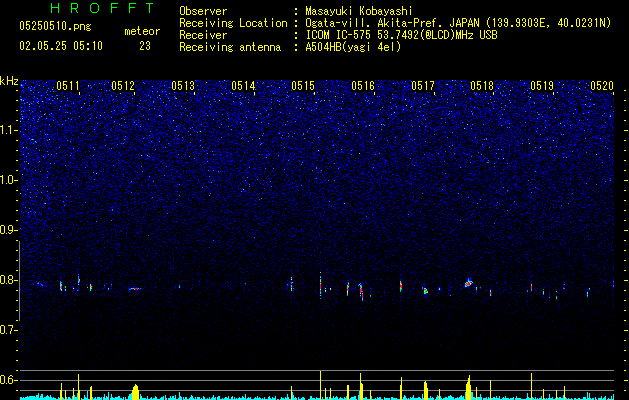The image size is (629, 400).
Task: Select observer name Masayuki Kobayashi
Action: tap(359, 11)
